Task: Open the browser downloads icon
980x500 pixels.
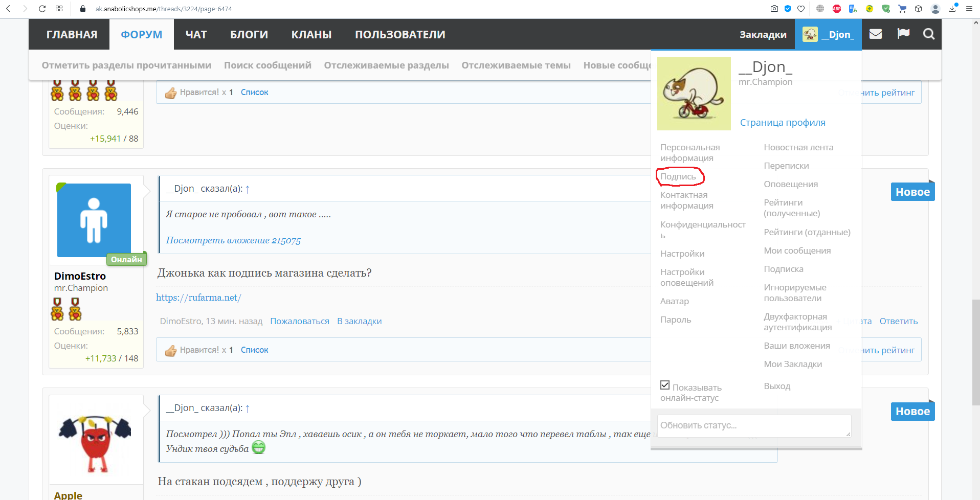Action: 952,9
